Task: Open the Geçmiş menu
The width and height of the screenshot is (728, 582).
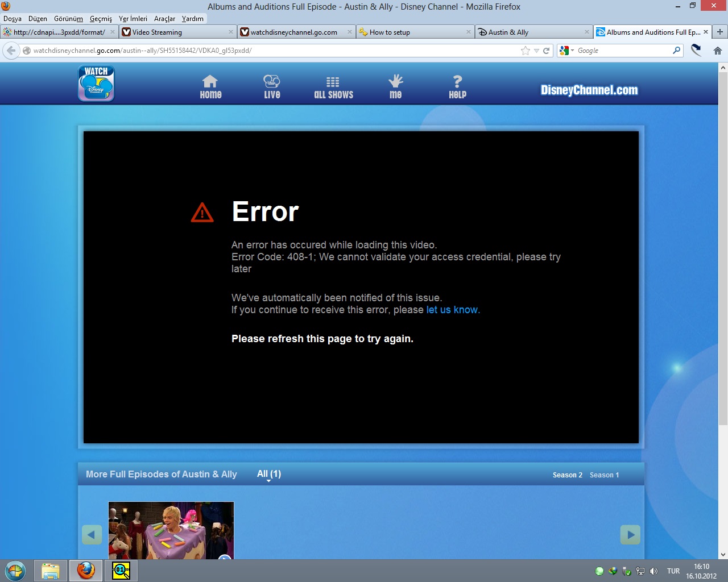Action: [x=101, y=19]
